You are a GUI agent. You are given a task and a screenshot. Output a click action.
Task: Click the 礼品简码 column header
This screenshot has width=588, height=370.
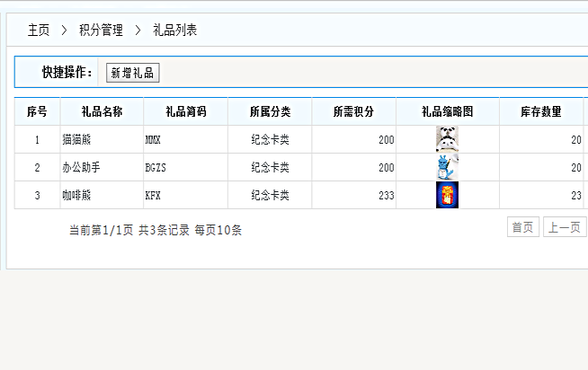tap(185, 111)
